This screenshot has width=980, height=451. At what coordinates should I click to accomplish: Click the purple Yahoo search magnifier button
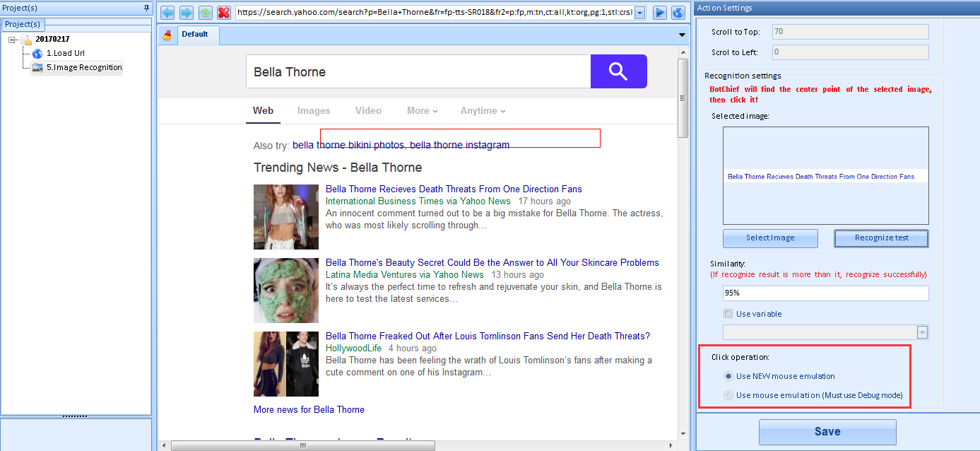(x=618, y=71)
